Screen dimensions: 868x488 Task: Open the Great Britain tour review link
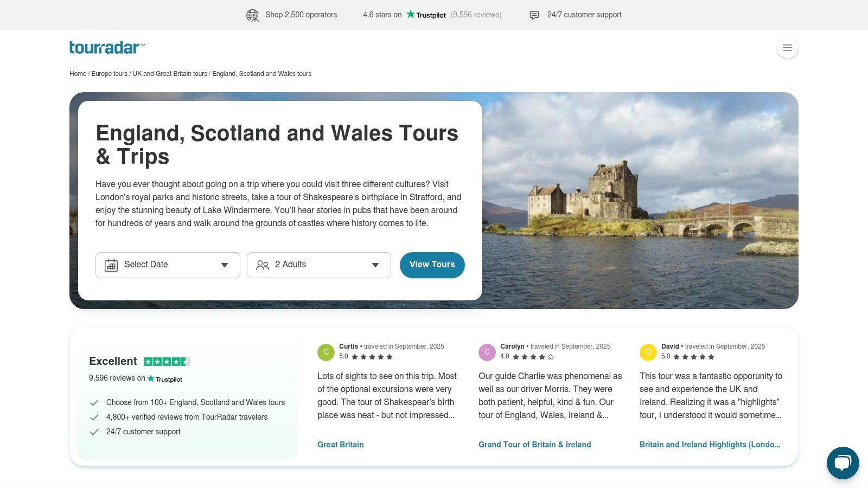pos(341,444)
